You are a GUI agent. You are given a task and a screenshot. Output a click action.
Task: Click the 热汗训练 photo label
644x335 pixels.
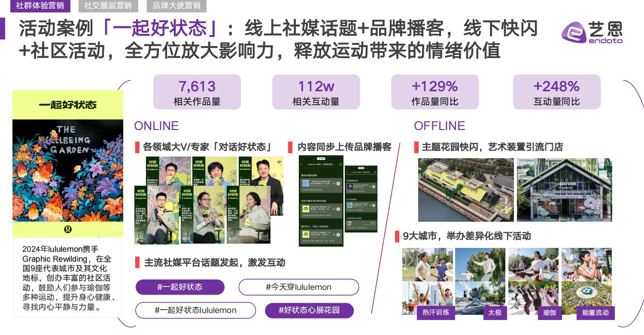click(436, 312)
